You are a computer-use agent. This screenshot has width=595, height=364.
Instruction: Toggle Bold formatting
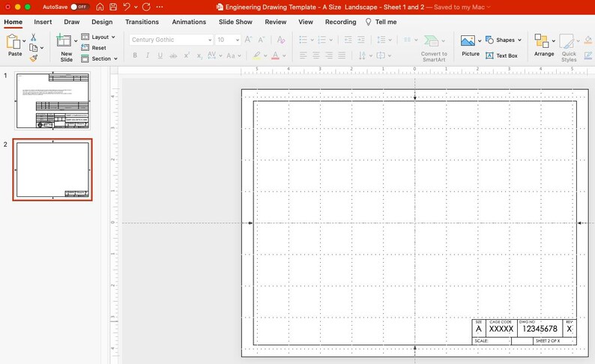coord(135,55)
